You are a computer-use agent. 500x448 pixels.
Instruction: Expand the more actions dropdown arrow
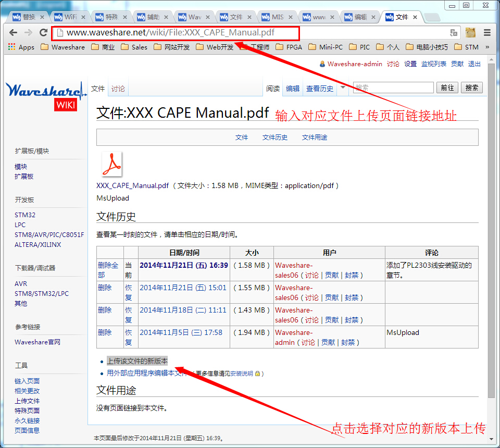[x=343, y=87]
